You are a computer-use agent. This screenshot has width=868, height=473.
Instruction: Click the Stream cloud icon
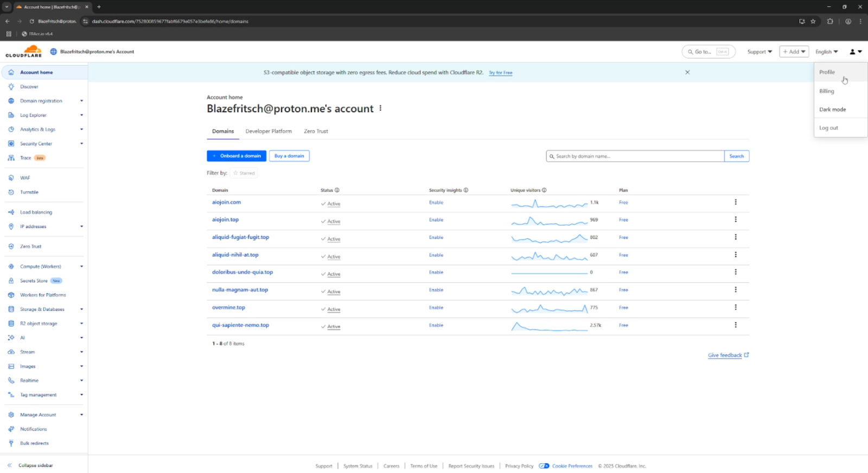click(x=11, y=352)
